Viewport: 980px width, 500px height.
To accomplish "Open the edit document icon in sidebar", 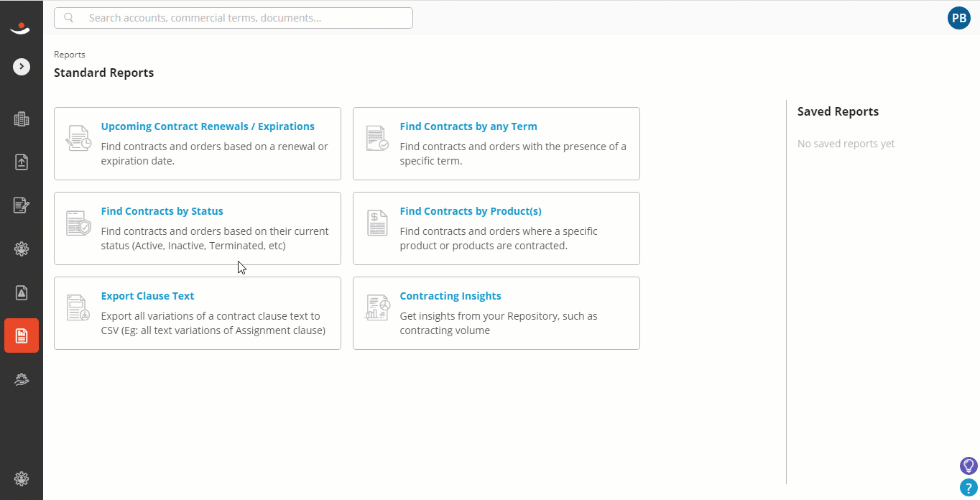I will coord(22,205).
